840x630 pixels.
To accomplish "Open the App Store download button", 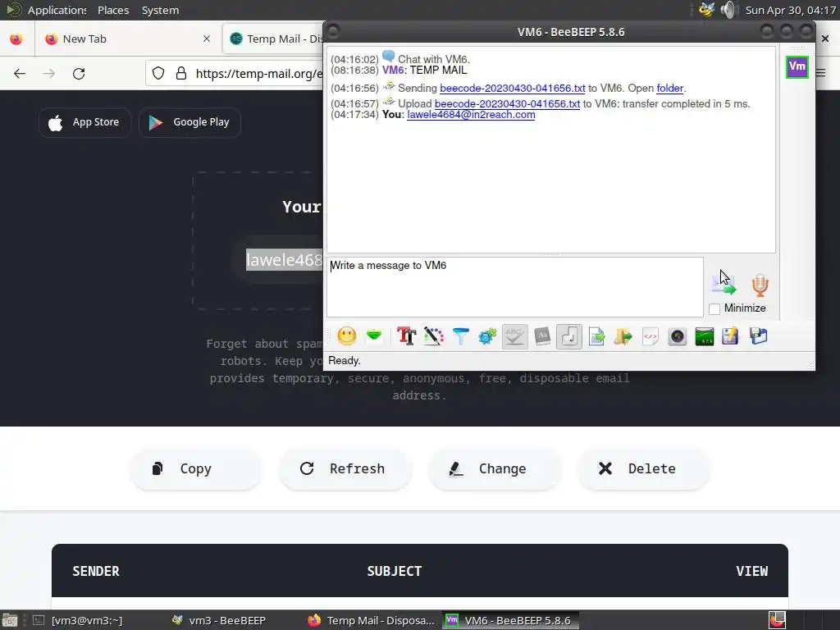I will [84, 122].
